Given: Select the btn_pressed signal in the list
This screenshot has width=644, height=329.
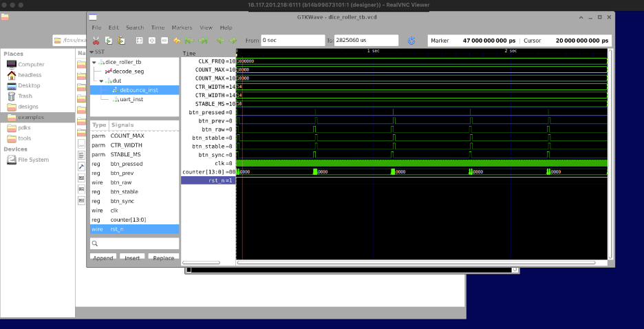Looking at the screenshot, I should tap(127, 164).
